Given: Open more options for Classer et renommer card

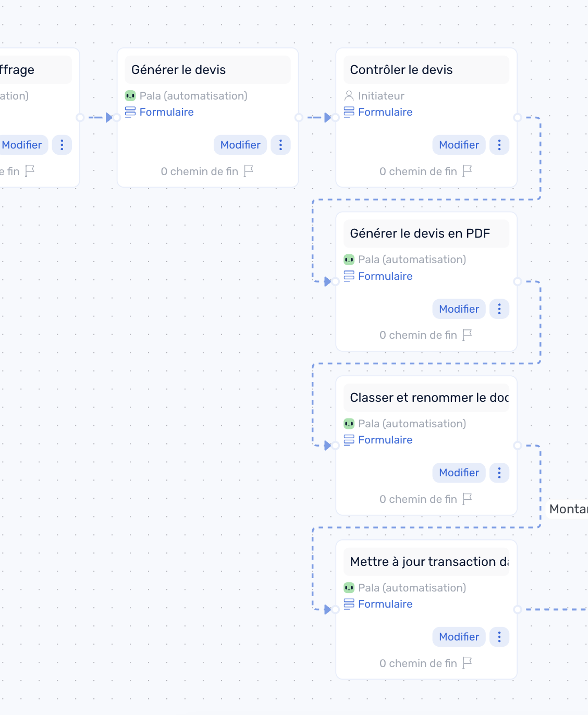Looking at the screenshot, I should click(499, 473).
